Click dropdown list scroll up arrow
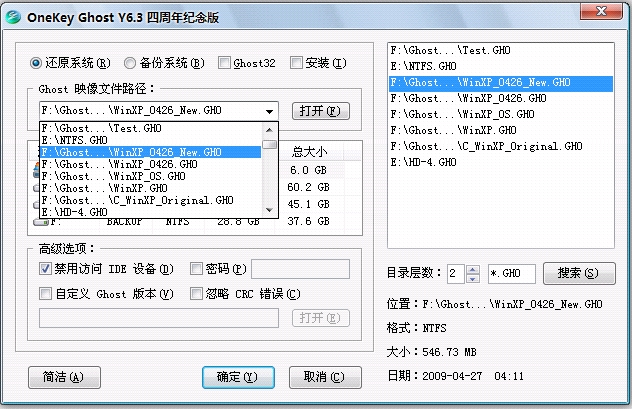This screenshot has width=632, height=409. tap(270, 130)
